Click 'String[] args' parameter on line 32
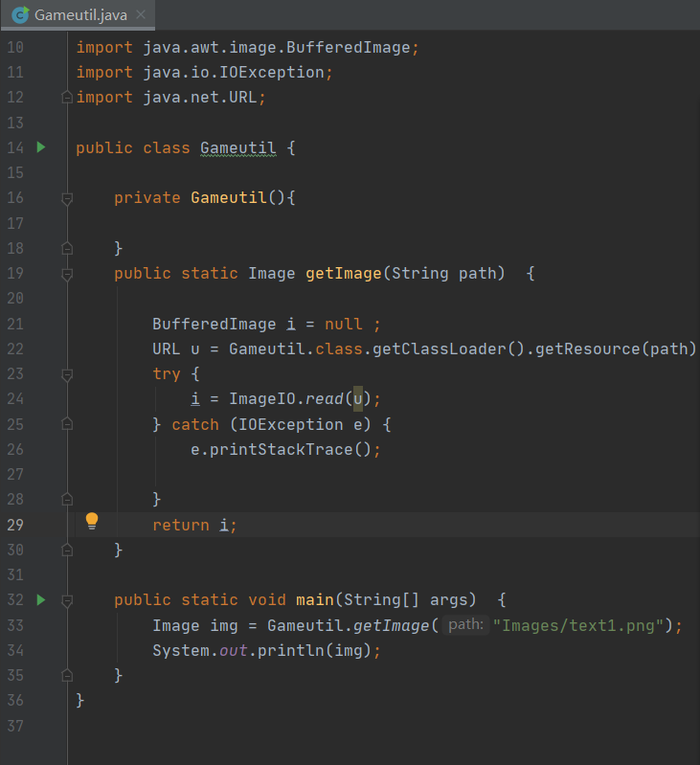The image size is (700, 765). pyautogui.click(x=405, y=599)
